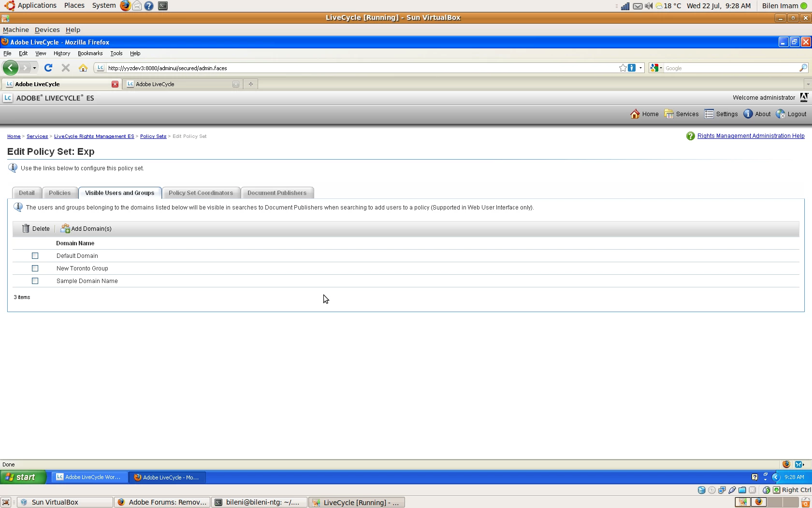
Task: Click the Adobe logo at top right
Action: (804, 98)
